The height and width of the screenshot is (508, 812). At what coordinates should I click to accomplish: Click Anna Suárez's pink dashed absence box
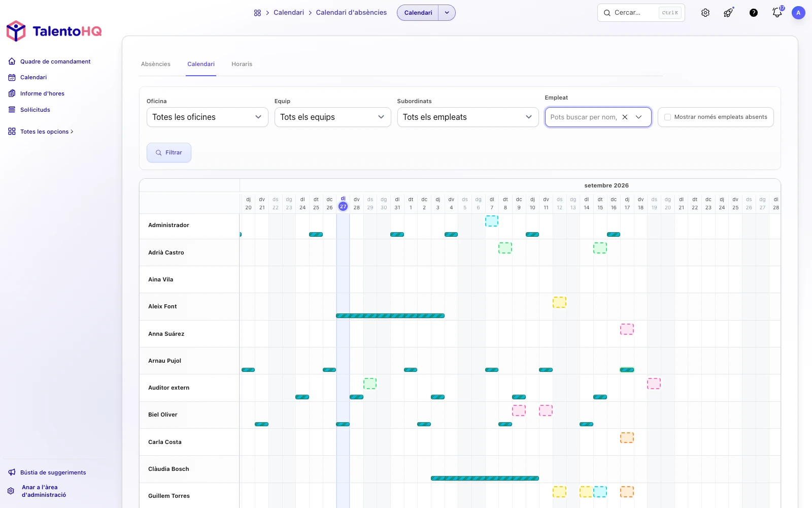pos(627,329)
